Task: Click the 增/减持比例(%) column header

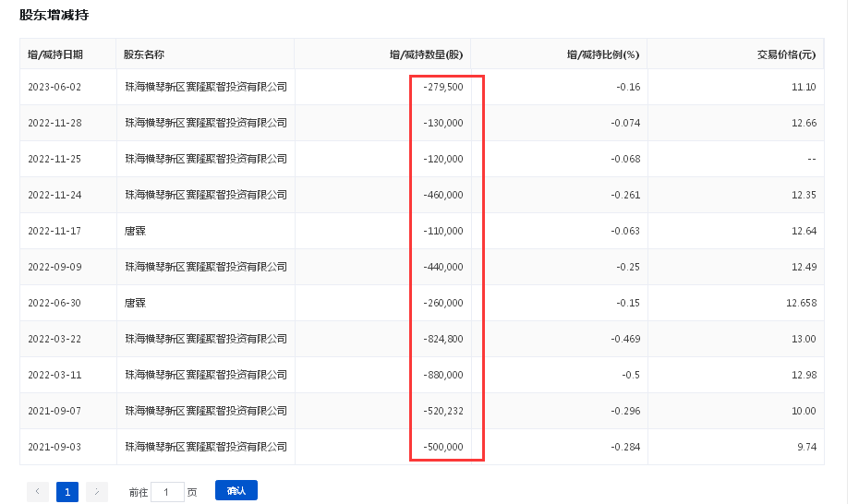Action: [602, 54]
